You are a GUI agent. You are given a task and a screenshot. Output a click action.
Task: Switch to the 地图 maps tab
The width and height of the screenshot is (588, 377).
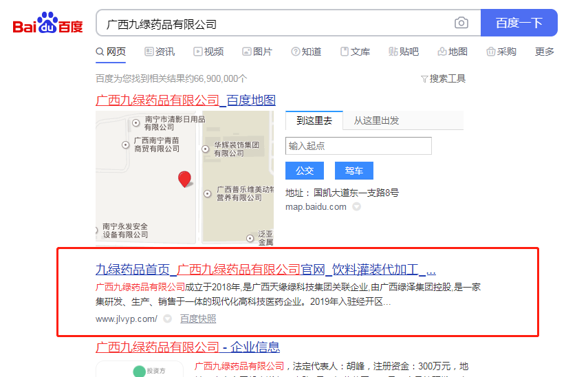453,52
